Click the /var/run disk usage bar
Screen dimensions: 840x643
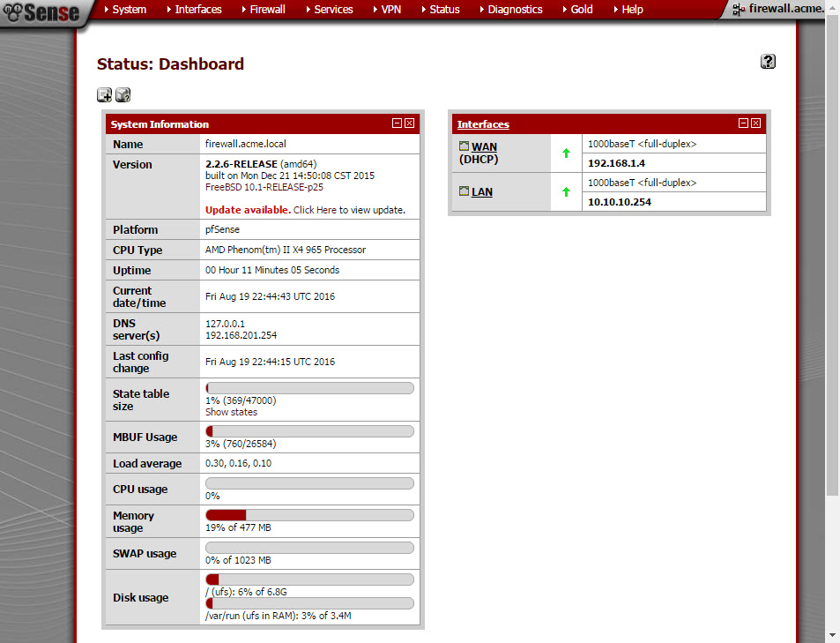pos(309,603)
